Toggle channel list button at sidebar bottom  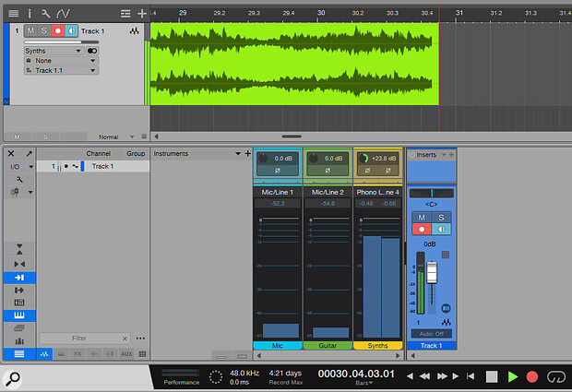tap(19, 353)
